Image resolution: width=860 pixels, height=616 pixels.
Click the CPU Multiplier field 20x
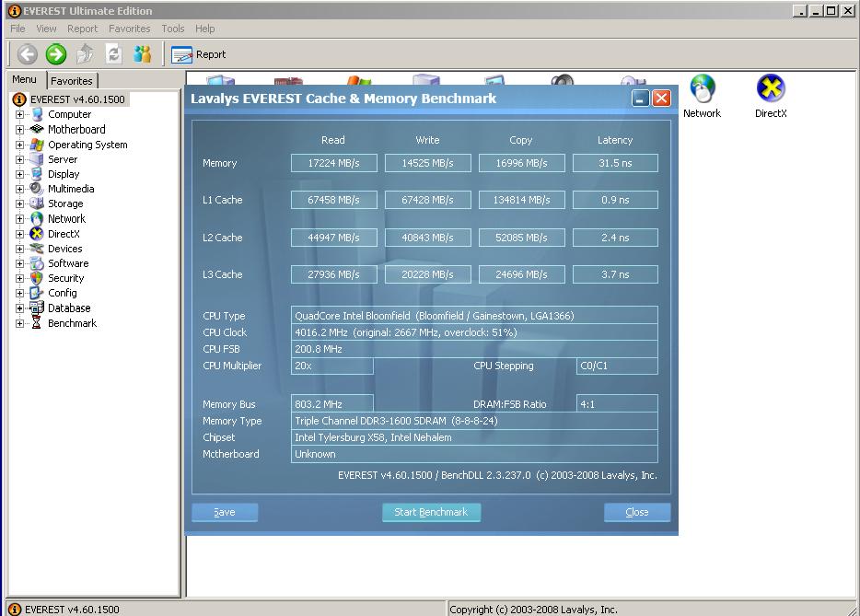pos(332,366)
